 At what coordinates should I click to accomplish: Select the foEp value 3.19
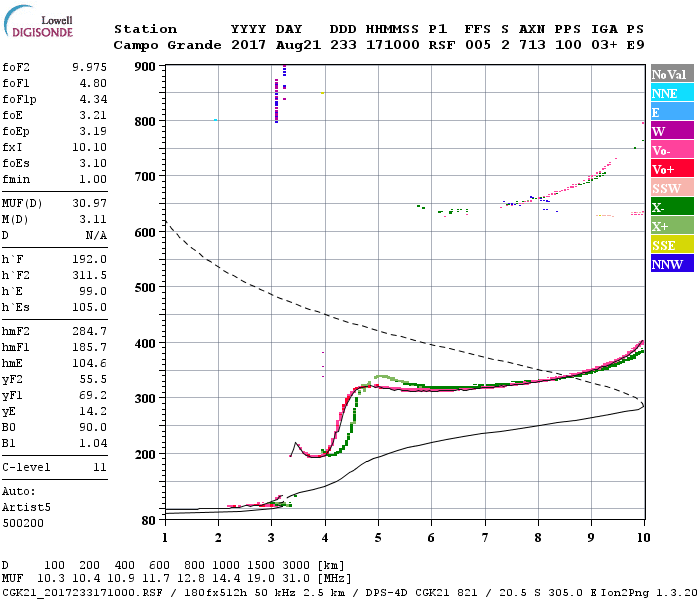(x=93, y=131)
